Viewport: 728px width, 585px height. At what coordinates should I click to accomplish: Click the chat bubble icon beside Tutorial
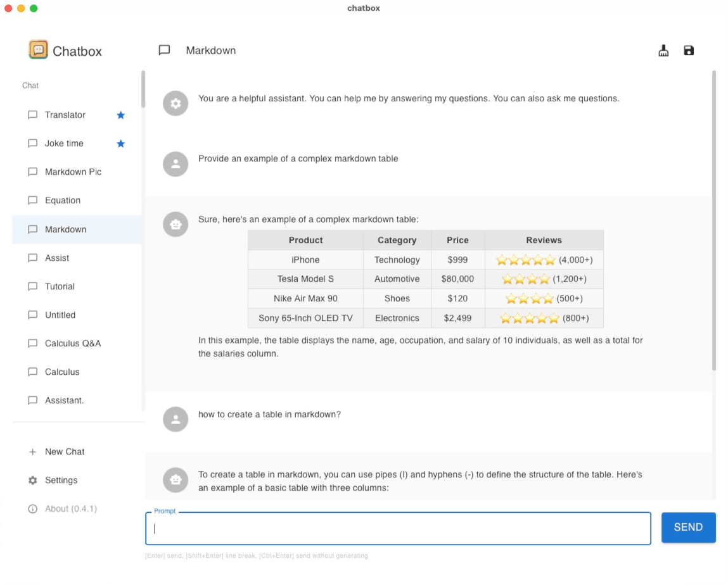tap(32, 286)
